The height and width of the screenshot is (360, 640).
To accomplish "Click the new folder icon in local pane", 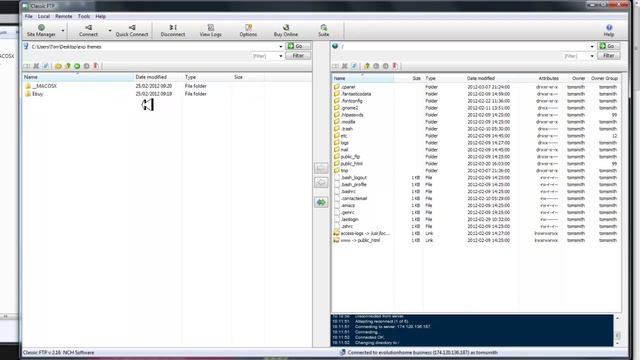I will pos(58,66).
